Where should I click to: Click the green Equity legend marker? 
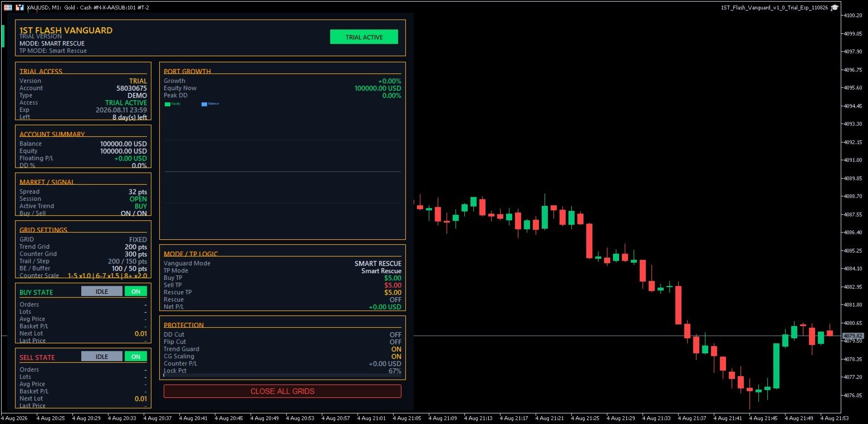(168, 104)
